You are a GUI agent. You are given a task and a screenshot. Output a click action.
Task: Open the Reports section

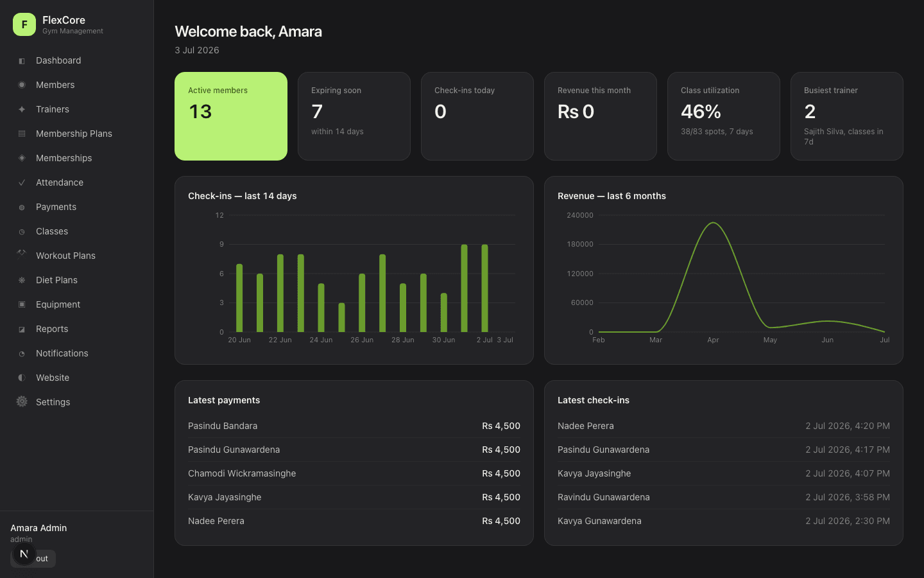[77, 329]
